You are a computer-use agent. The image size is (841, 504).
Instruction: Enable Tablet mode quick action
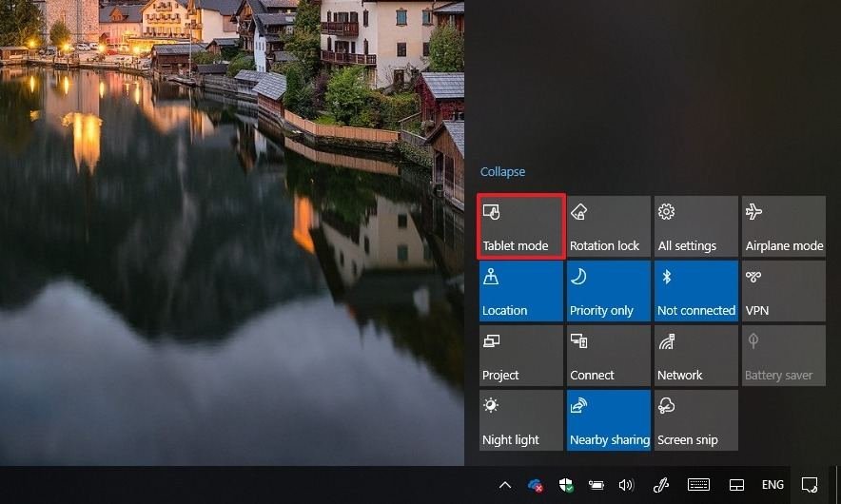click(521, 226)
